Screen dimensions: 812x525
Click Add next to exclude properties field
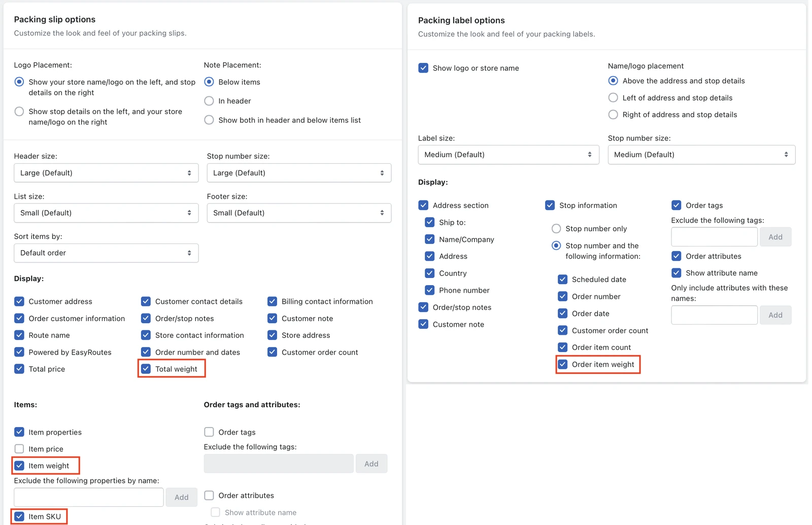coord(182,498)
